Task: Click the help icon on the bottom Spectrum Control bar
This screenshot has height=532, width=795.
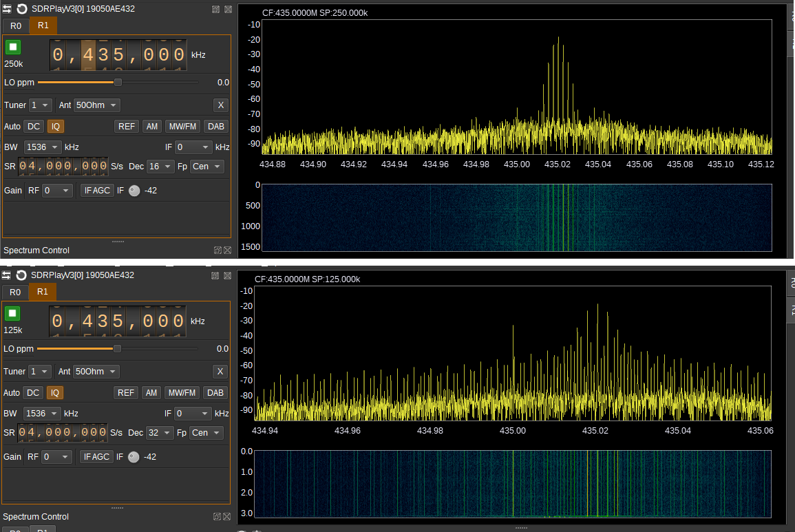Action: coord(217,516)
